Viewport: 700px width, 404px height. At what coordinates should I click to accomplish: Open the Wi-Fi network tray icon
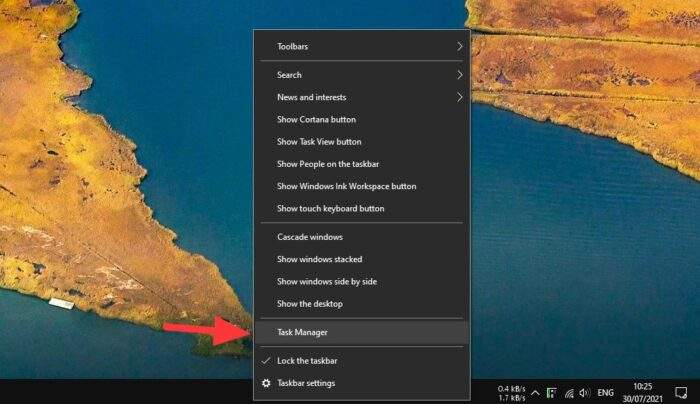coord(569,393)
